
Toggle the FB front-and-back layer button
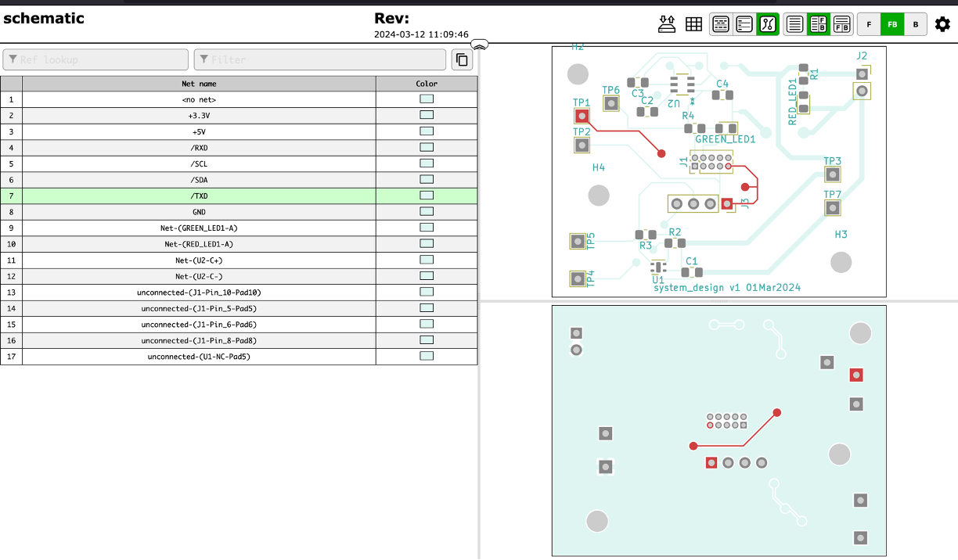tap(892, 24)
